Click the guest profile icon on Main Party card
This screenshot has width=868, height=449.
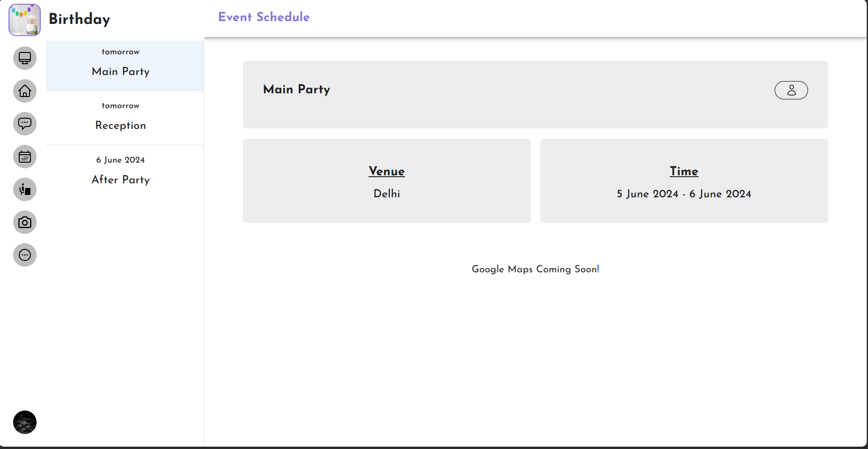tap(791, 90)
